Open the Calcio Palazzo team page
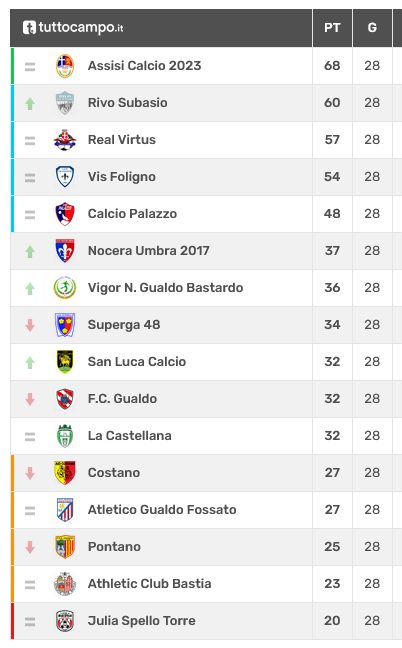 (x=132, y=214)
